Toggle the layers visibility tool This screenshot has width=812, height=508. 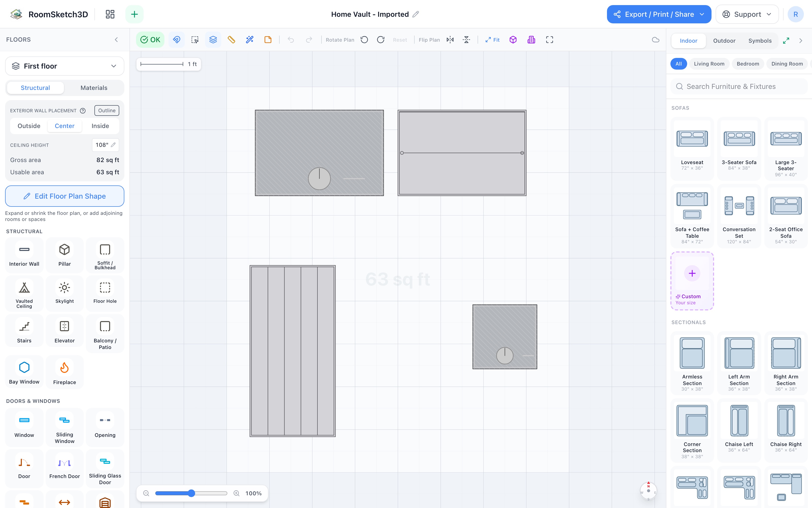(x=213, y=40)
